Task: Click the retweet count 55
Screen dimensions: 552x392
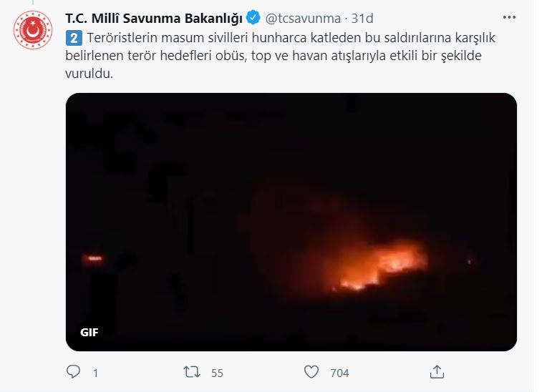Action: (217, 373)
